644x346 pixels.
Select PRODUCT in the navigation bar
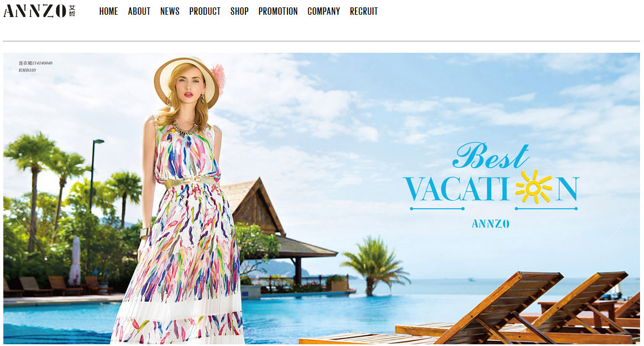coord(205,11)
